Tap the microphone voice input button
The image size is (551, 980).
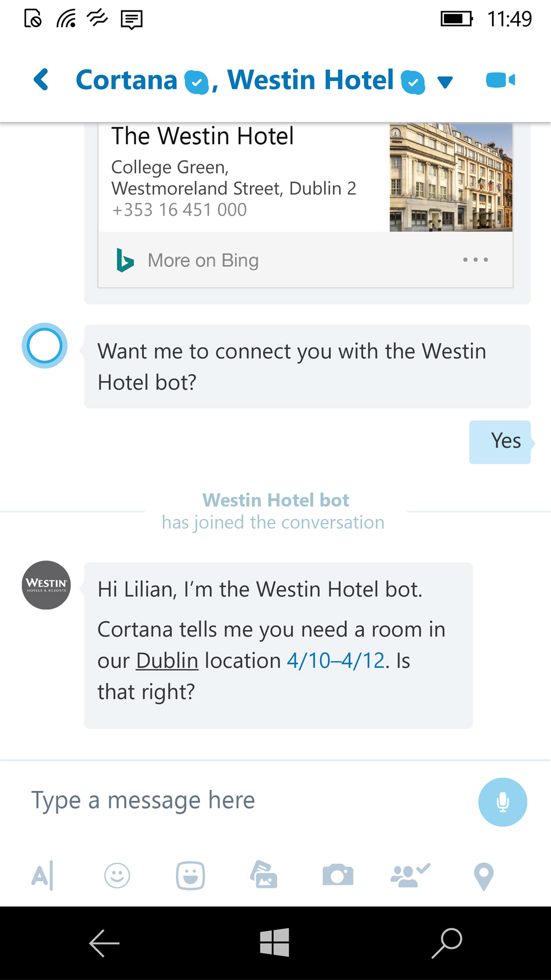click(503, 802)
